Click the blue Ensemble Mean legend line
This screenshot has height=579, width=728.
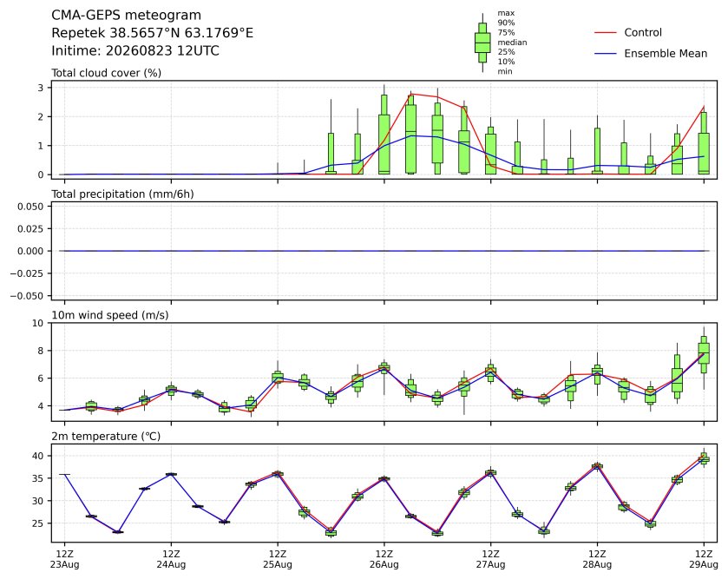(x=606, y=54)
